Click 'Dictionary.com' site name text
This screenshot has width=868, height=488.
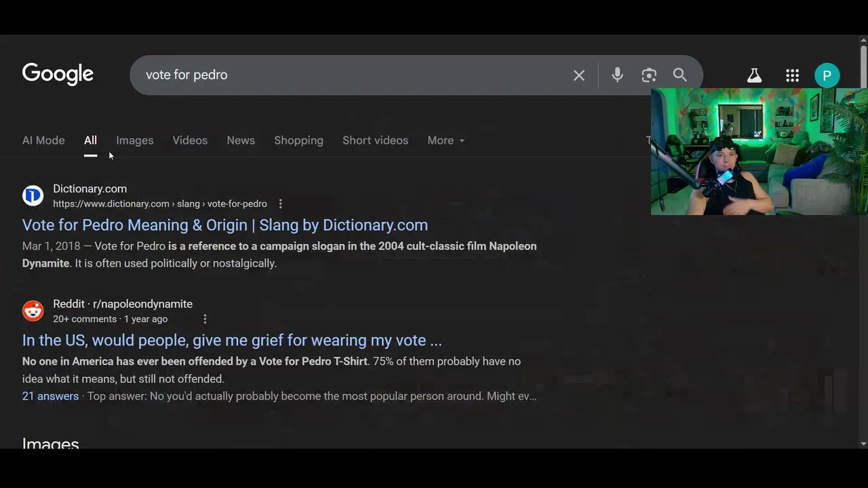tap(90, 188)
